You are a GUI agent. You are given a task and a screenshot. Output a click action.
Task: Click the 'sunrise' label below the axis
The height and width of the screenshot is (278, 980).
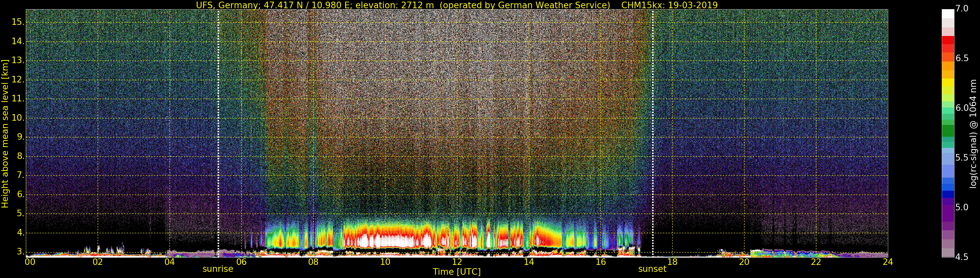click(x=218, y=269)
